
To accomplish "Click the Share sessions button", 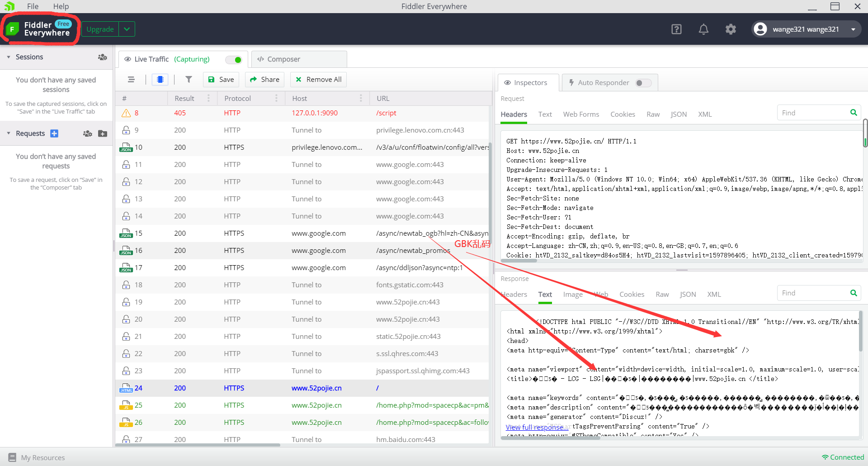I will coord(265,80).
